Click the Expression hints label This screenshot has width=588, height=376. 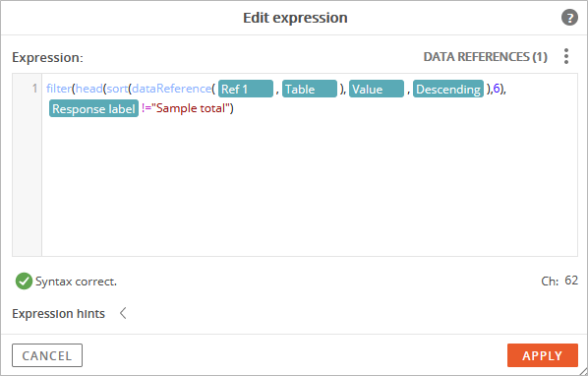pos(58,313)
